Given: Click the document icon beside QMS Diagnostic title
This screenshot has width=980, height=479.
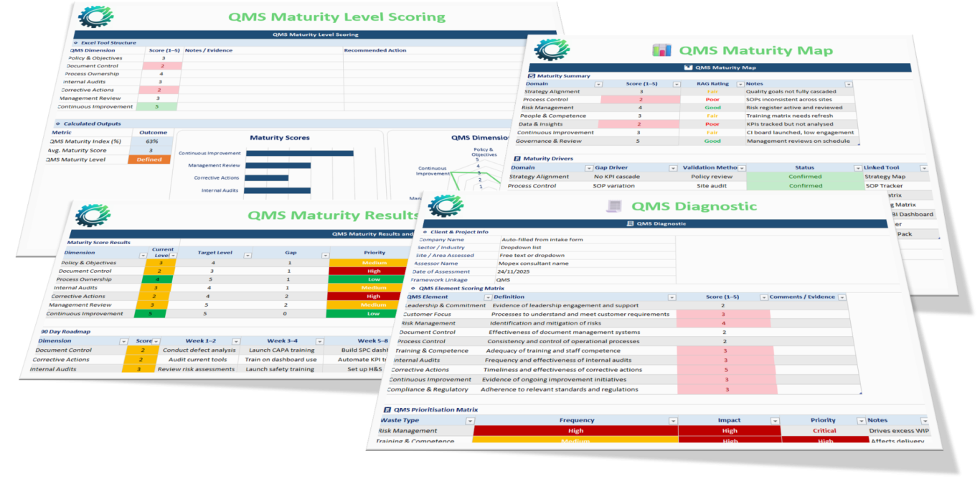Looking at the screenshot, I should coord(613,206).
